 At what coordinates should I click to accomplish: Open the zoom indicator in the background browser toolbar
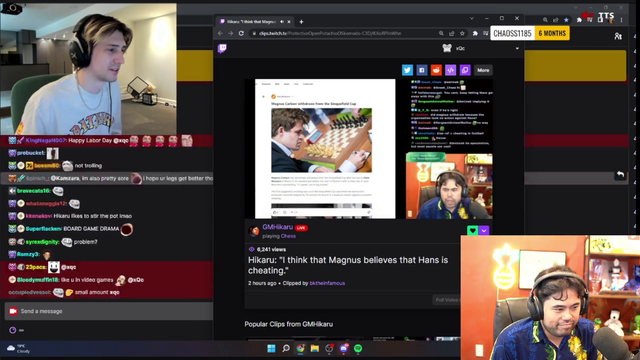[545, 20]
